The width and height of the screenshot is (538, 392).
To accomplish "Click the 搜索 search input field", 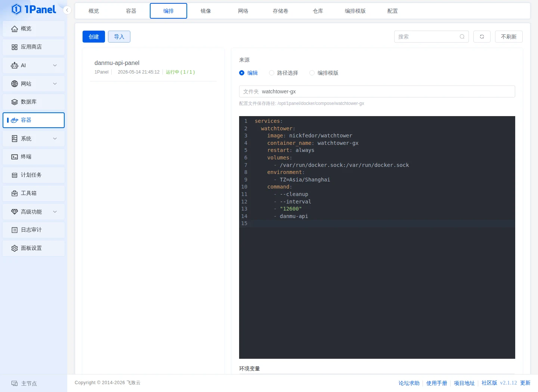I will point(432,37).
